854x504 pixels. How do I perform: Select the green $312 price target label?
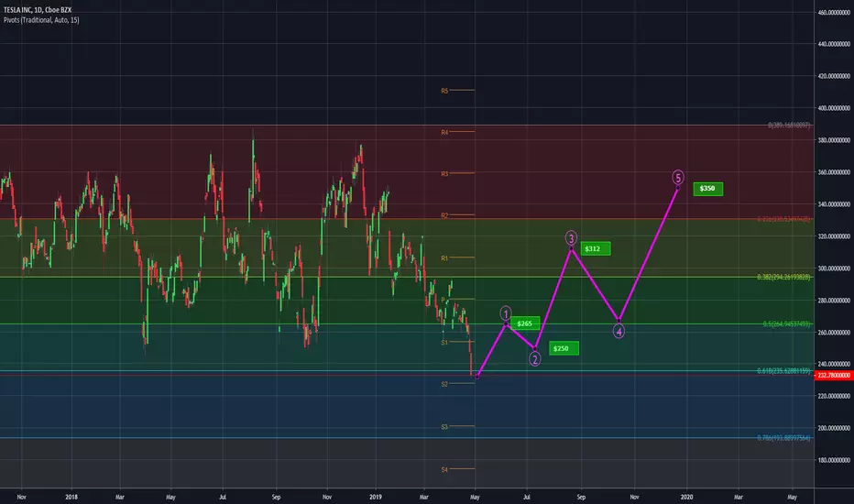596,249
